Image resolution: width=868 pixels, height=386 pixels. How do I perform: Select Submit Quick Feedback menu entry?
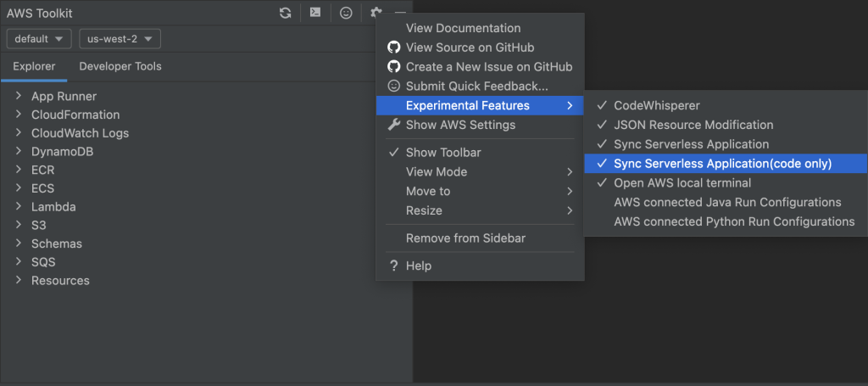(480, 86)
